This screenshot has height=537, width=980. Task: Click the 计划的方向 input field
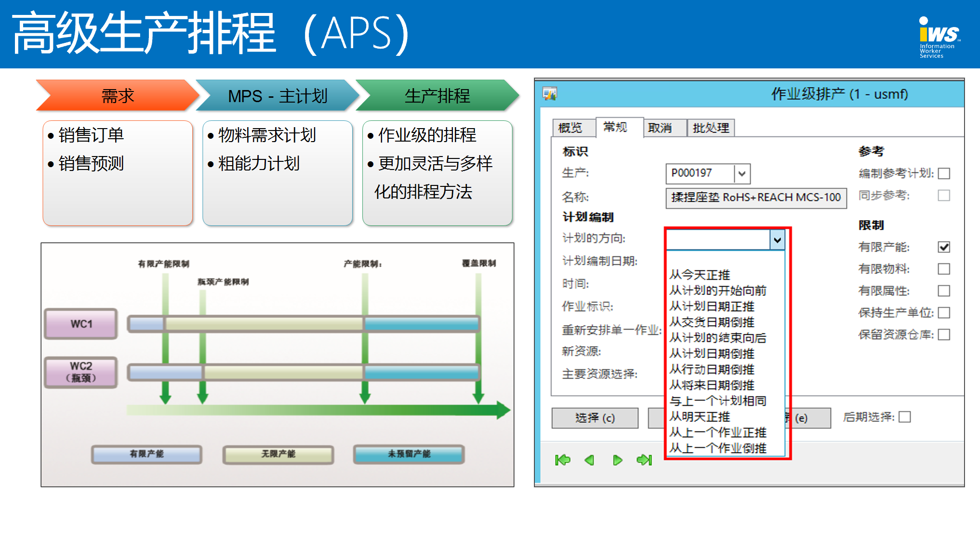718,240
